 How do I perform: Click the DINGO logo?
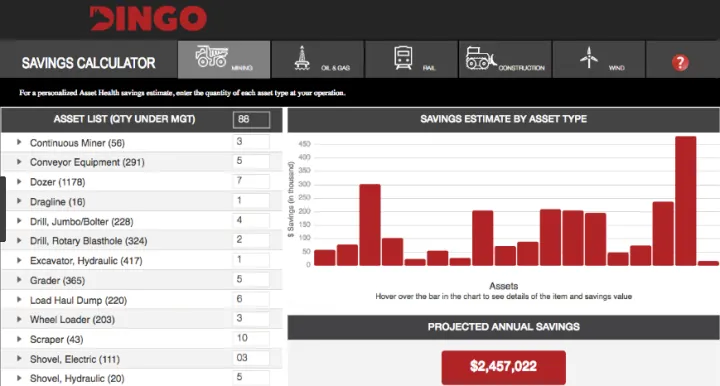(x=148, y=18)
